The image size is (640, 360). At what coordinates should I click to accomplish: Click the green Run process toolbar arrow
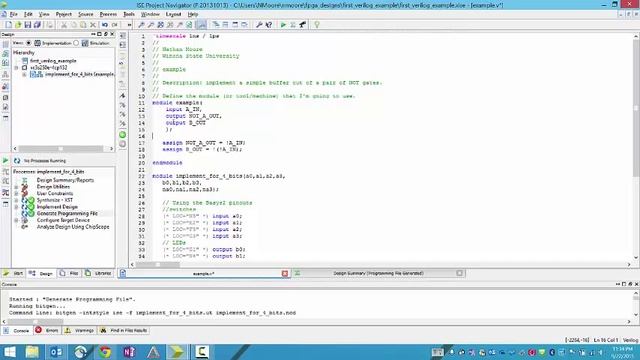[283, 25]
